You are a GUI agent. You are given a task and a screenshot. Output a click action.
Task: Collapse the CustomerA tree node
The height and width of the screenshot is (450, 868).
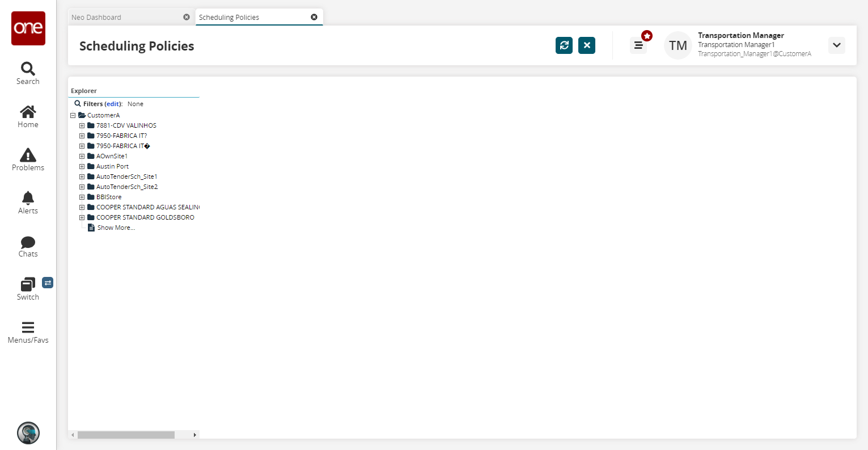[73, 115]
